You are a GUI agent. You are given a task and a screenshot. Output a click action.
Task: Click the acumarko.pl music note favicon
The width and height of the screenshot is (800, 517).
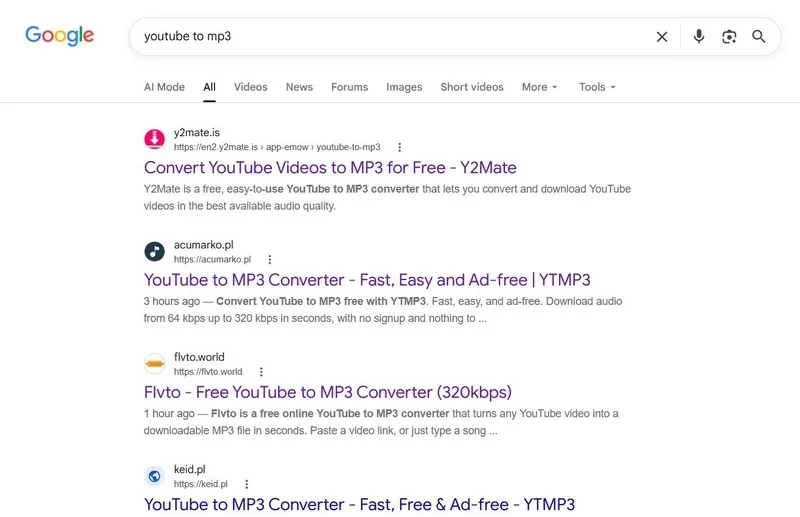(154, 251)
